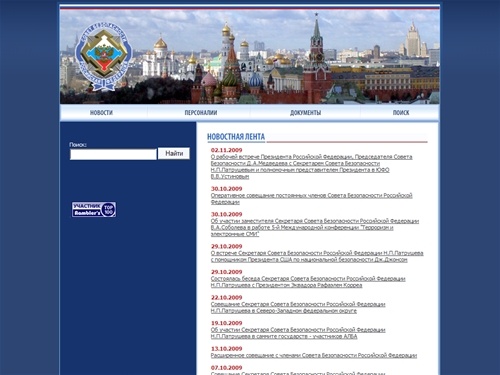
Task: Click the date 07.10.2009
Action: [226, 368]
